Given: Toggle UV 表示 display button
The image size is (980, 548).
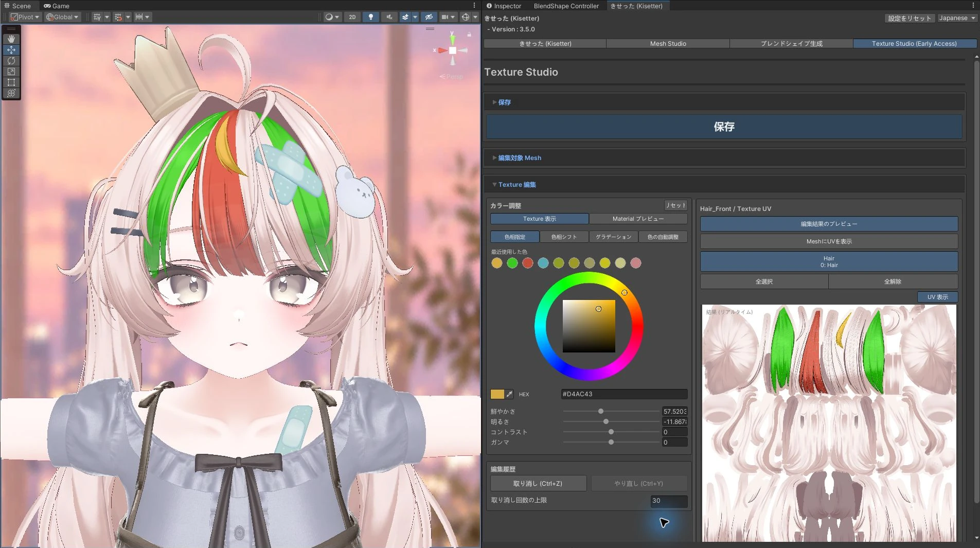Looking at the screenshot, I should click(937, 297).
